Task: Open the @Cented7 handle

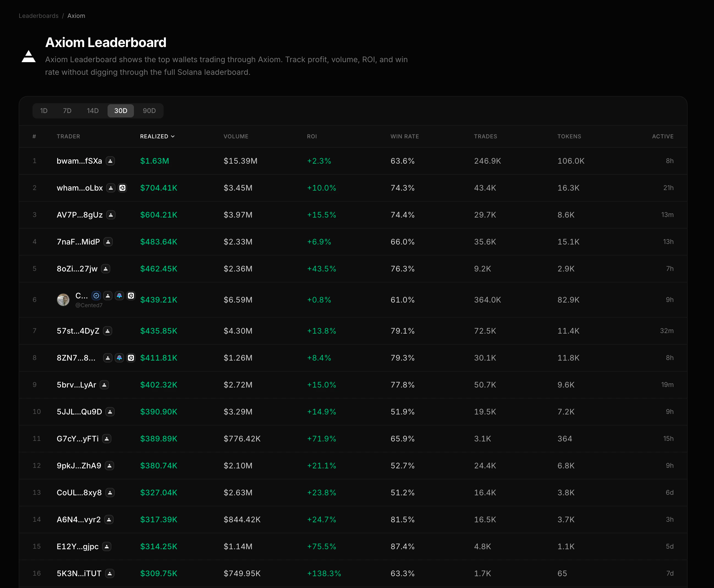Action: (89, 305)
